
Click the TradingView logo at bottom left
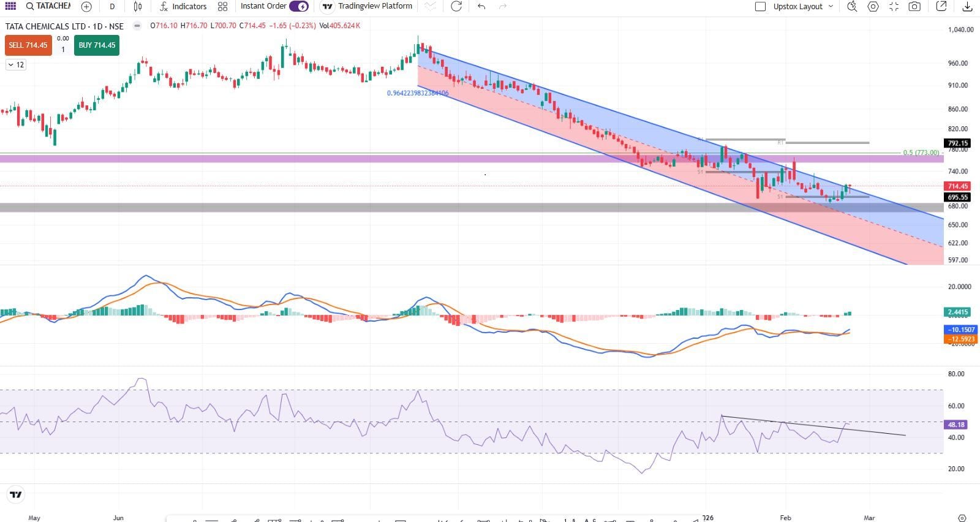pos(16,494)
